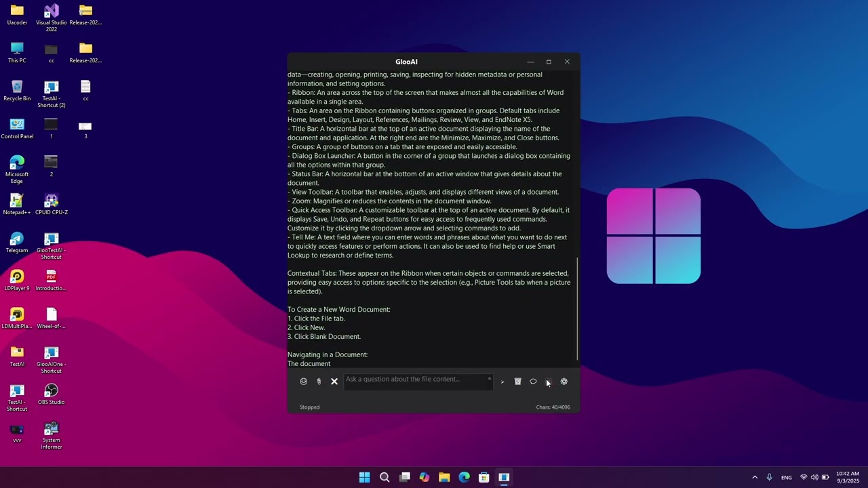Open File Explorer from the taskbar
Viewport: 868px width, 488px height.
pyautogui.click(x=444, y=478)
